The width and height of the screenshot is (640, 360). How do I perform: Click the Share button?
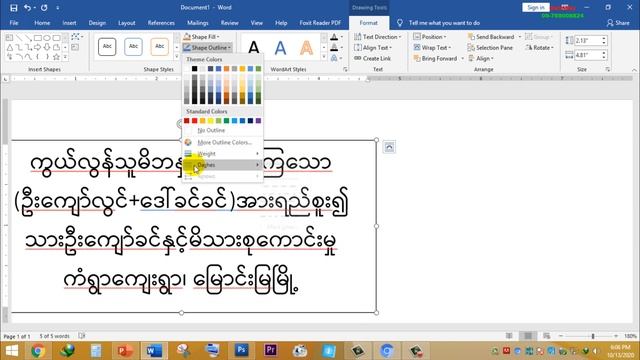click(x=618, y=23)
